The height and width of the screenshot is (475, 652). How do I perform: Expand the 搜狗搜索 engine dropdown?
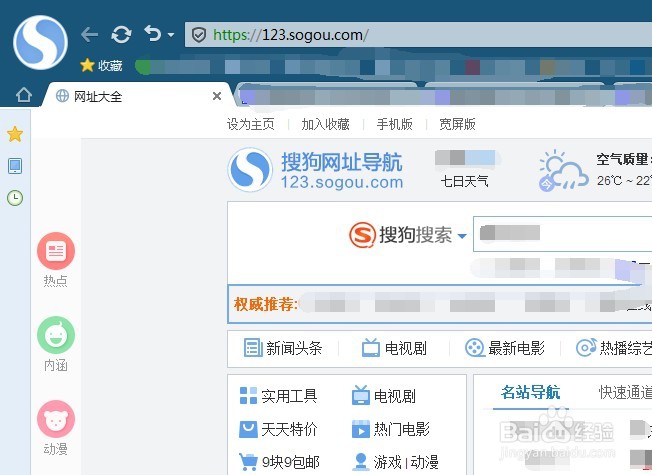click(462, 236)
